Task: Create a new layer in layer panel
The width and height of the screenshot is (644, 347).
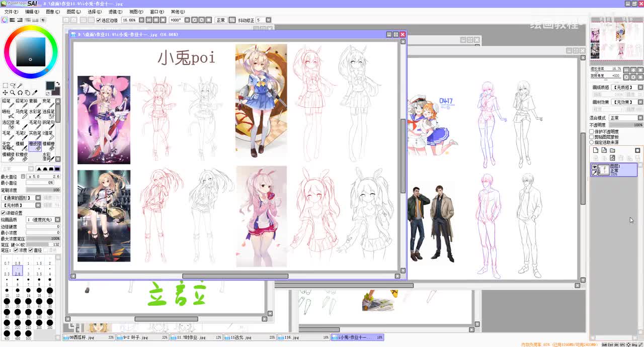Action: (x=595, y=150)
